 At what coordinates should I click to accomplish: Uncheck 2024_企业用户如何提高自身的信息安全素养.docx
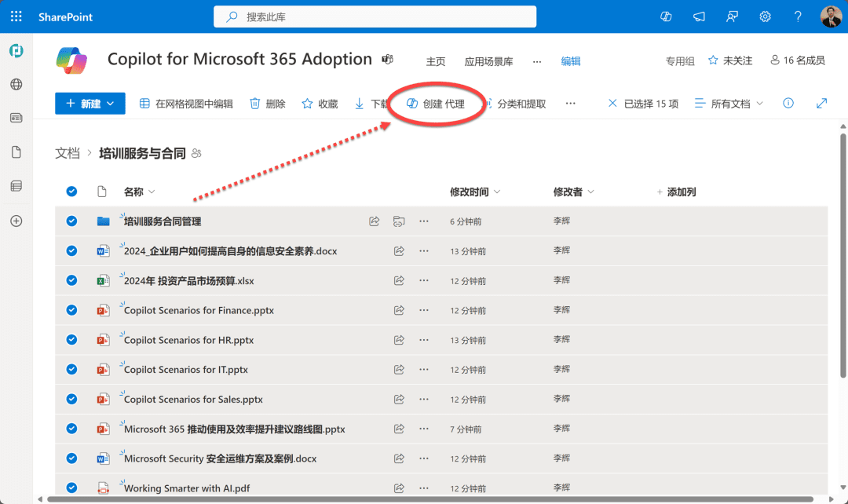tap(71, 251)
